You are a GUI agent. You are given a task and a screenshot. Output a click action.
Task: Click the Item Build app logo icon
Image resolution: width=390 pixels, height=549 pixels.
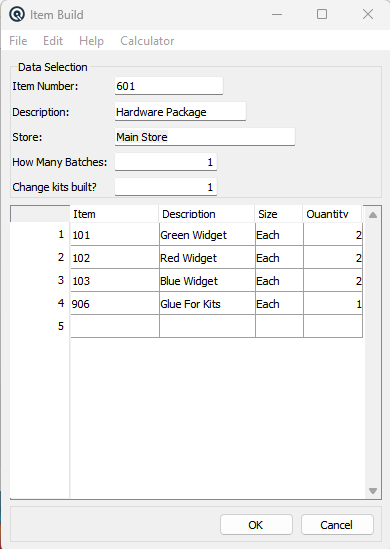point(17,15)
